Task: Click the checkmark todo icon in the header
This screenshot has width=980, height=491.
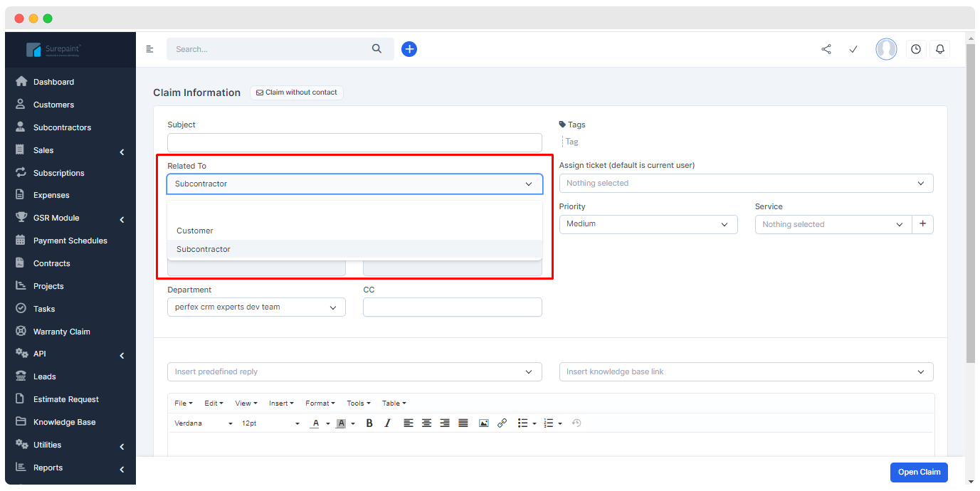Action: tap(853, 49)
